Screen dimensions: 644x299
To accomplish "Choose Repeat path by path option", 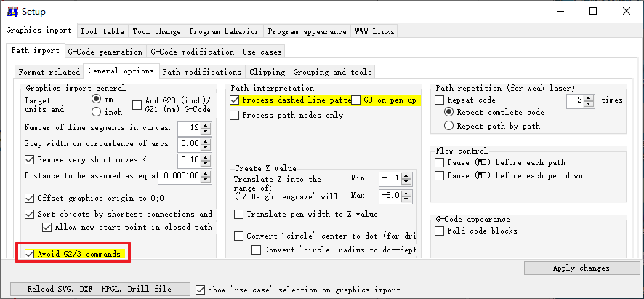I will [448, 126].
